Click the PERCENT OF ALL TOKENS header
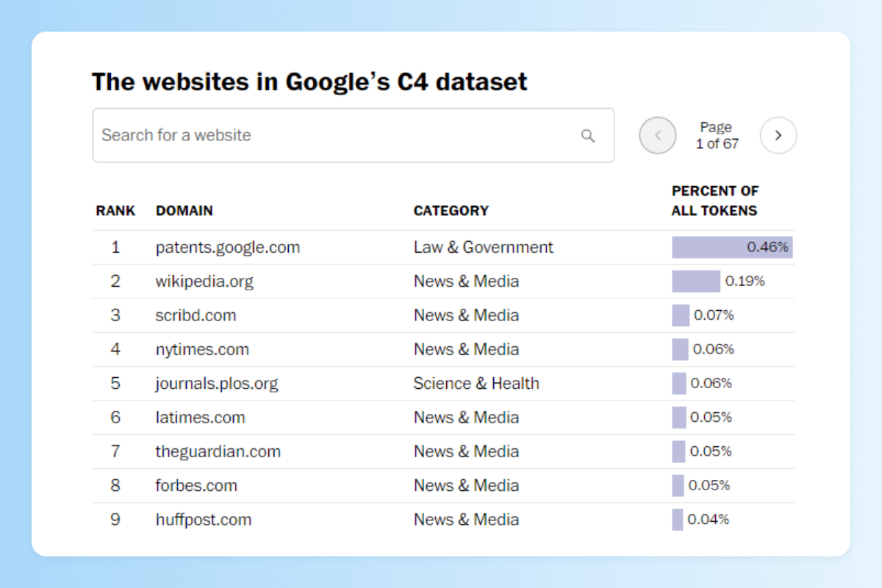The height and width of the screenshot is (588, 882). point(714,201)
